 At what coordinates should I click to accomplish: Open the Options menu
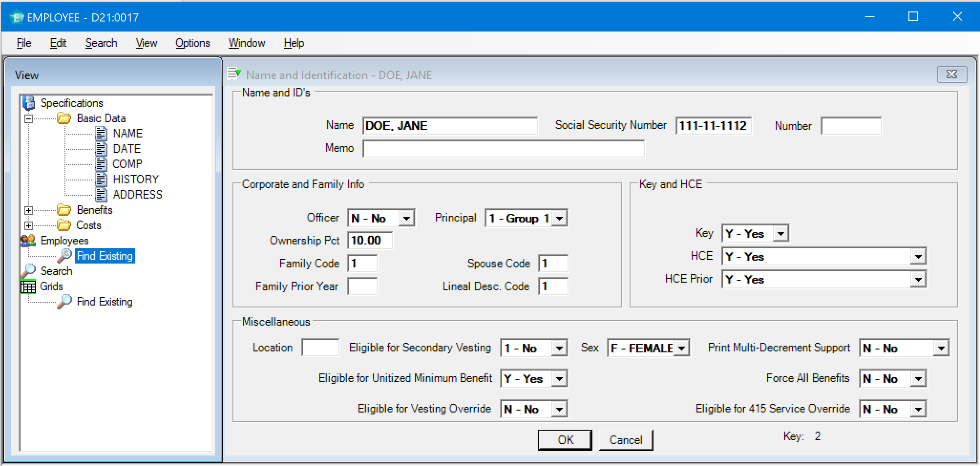tap(192, 43)
